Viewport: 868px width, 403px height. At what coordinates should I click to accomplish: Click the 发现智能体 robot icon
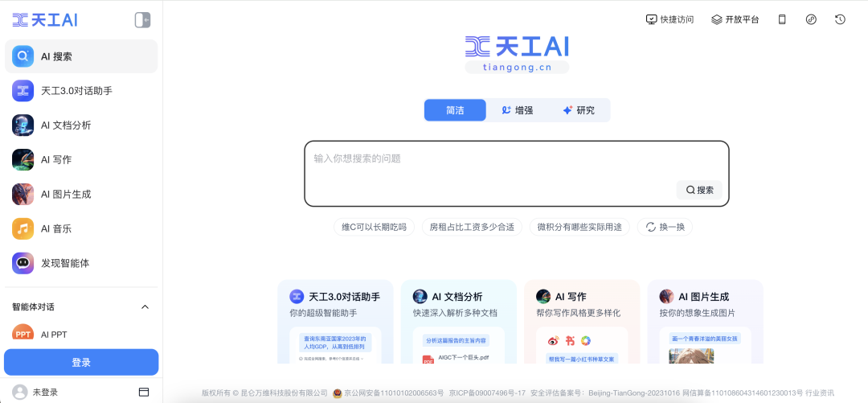click(23, 263)
